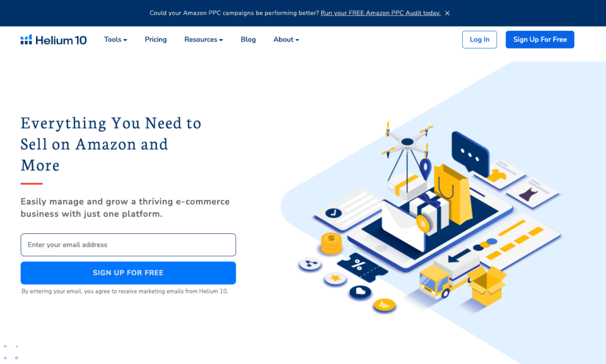This screenshot has height=364, width=606.
Task: Expand the Resources dropdown menu
Action: point(204,40)
